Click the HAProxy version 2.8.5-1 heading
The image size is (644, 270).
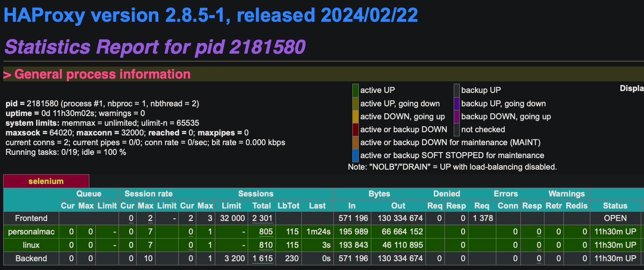pyautogui.click(x=211, y=15)
